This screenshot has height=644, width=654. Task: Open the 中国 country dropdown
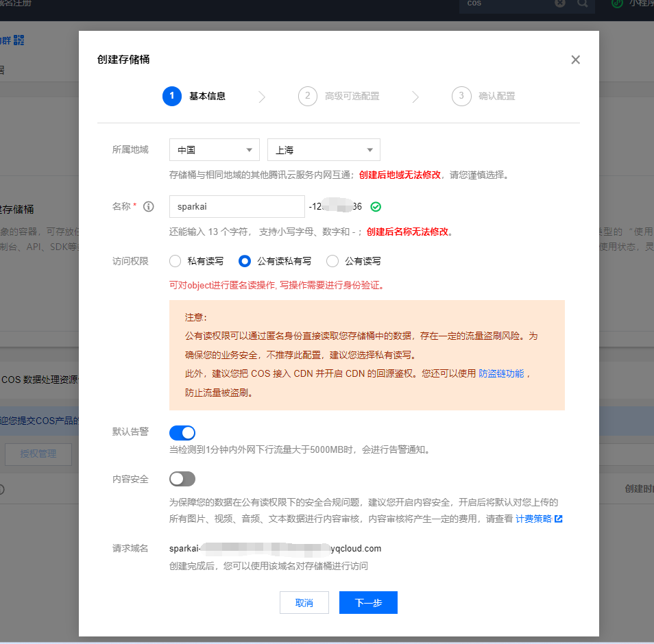pyautogui.click(x=214, y=150)
